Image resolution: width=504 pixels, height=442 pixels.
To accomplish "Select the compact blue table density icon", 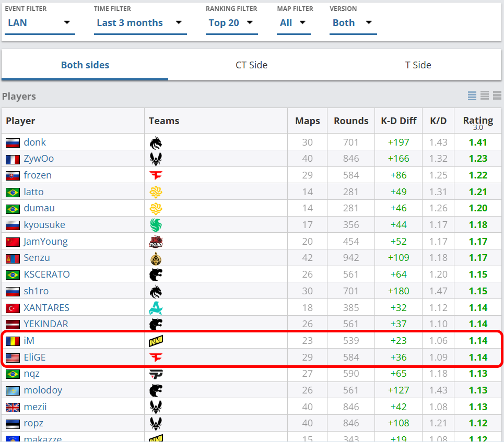I will (x=472, y=95).
